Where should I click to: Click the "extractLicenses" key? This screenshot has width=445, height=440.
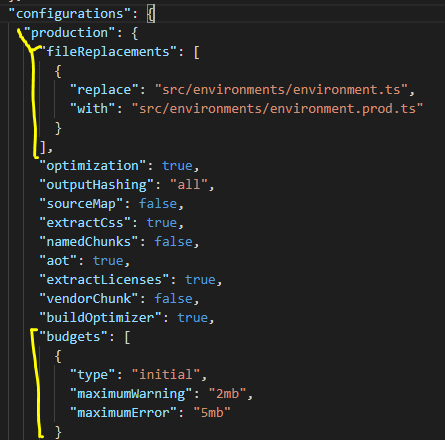tap(104, 280)
